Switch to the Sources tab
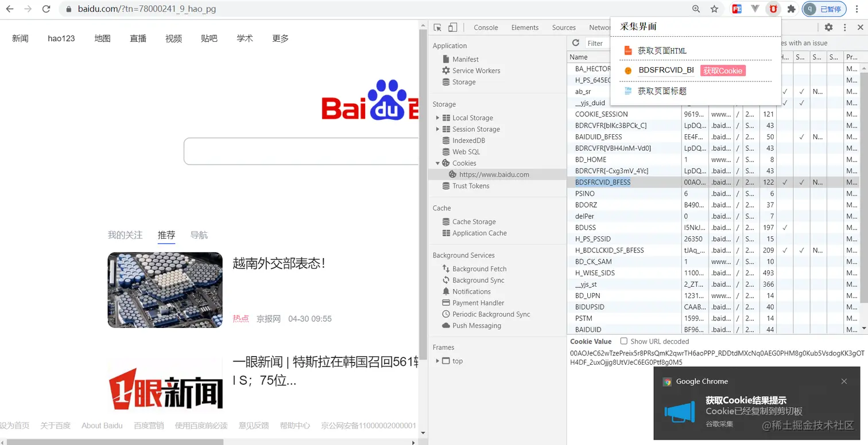Viewport: 868px width, 445px height. coord(564,28)
